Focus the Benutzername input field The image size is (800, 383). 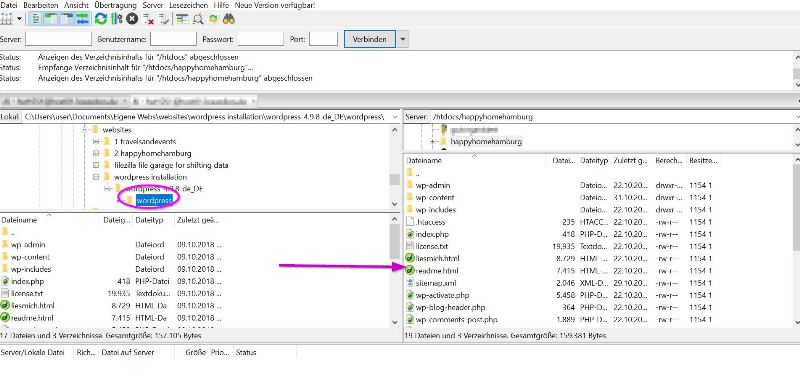(173, 39)
